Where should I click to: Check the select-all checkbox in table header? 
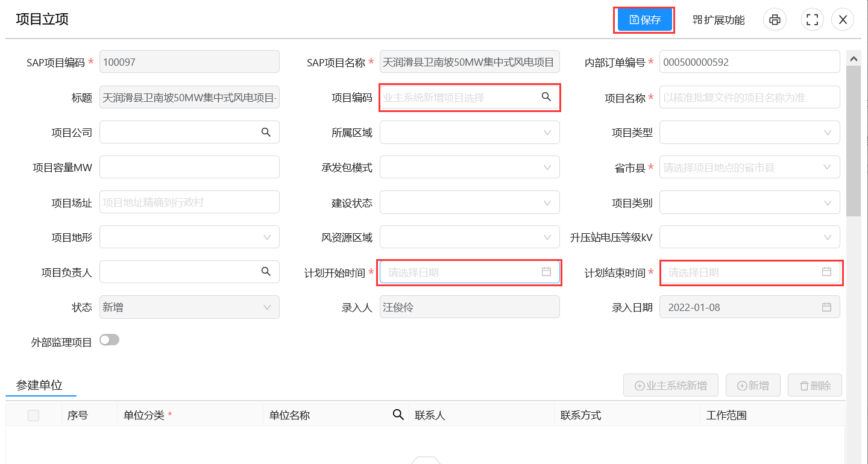pyautogui.click(x=34, y=415)
